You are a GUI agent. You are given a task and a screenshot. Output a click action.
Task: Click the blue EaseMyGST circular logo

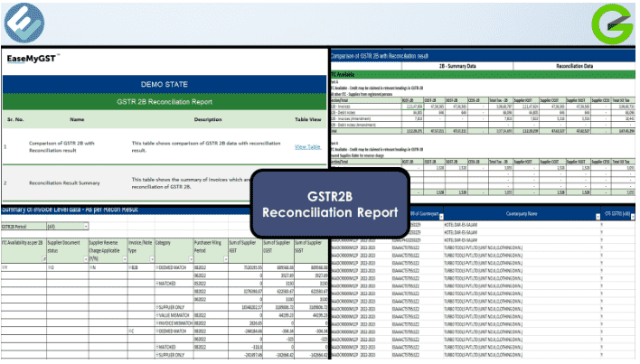point(24,24)
